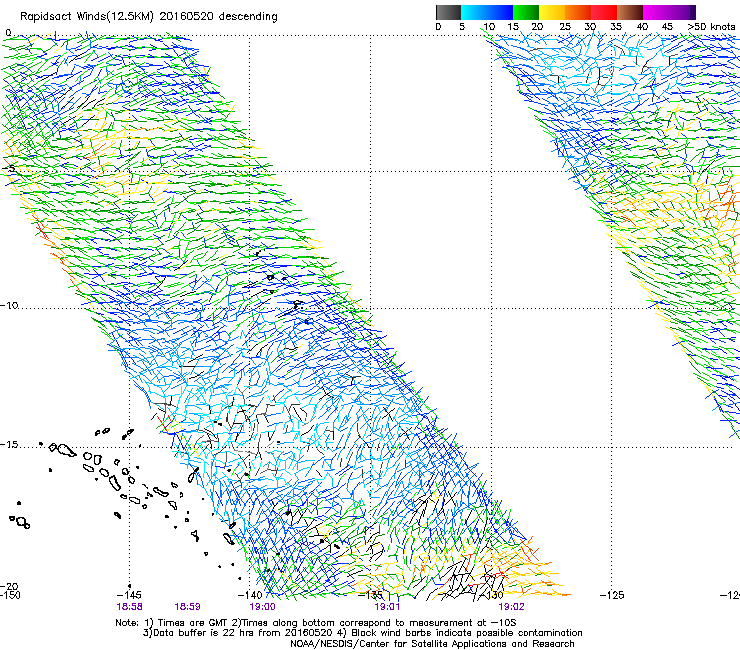740x650 pixels.
Task: Click the '-10' latitude axis label
Action: [9, 305]
